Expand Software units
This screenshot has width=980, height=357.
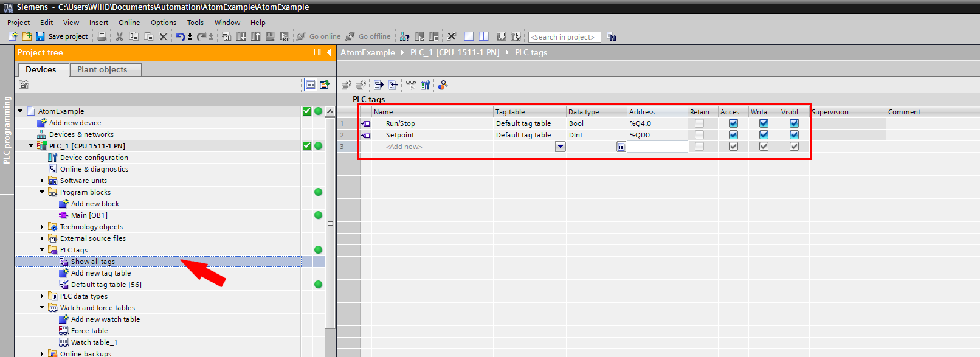(42, 181)
